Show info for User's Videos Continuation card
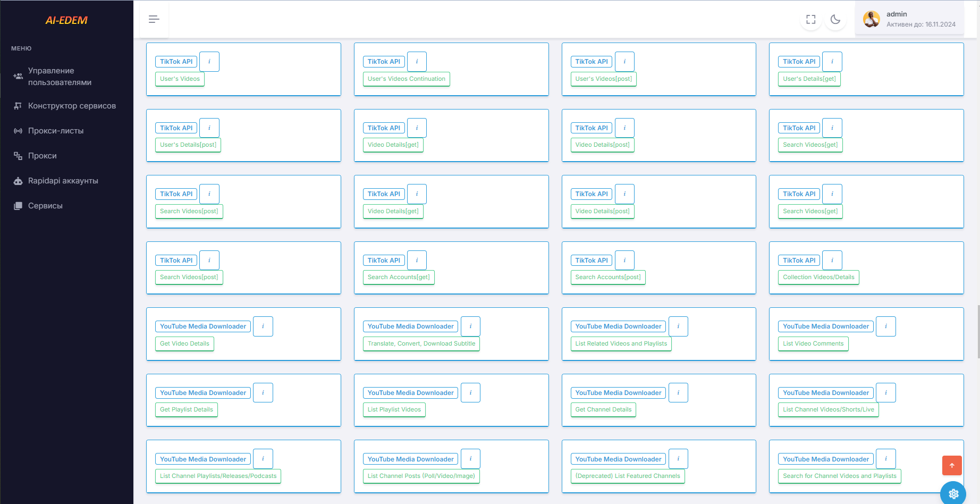This screenshot has height=504, width=980. [x=417, y=62]
